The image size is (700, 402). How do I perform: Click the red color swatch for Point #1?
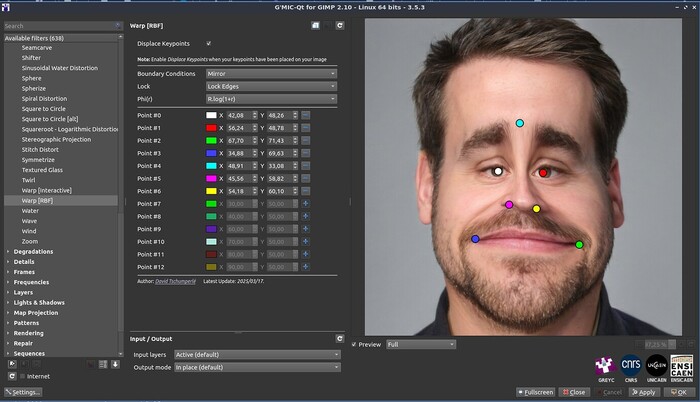pyautogui.click(x=211, y=128)
